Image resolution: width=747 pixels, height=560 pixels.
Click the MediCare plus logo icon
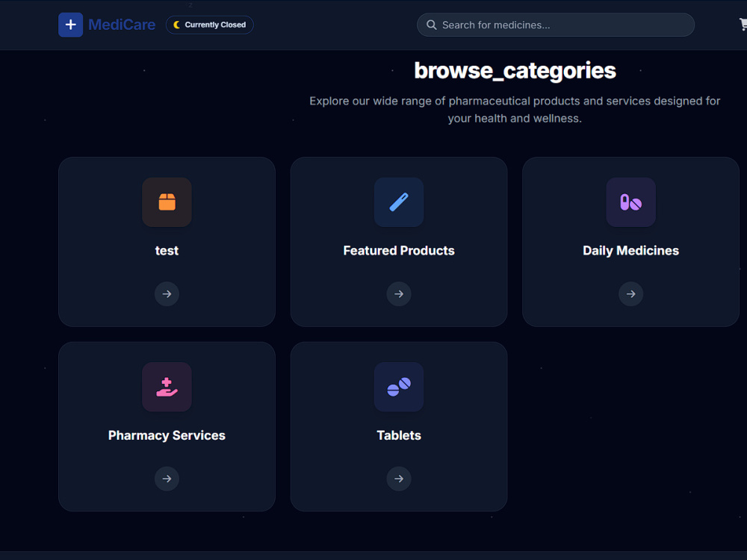pyautogui.click(x=70, y=25)
